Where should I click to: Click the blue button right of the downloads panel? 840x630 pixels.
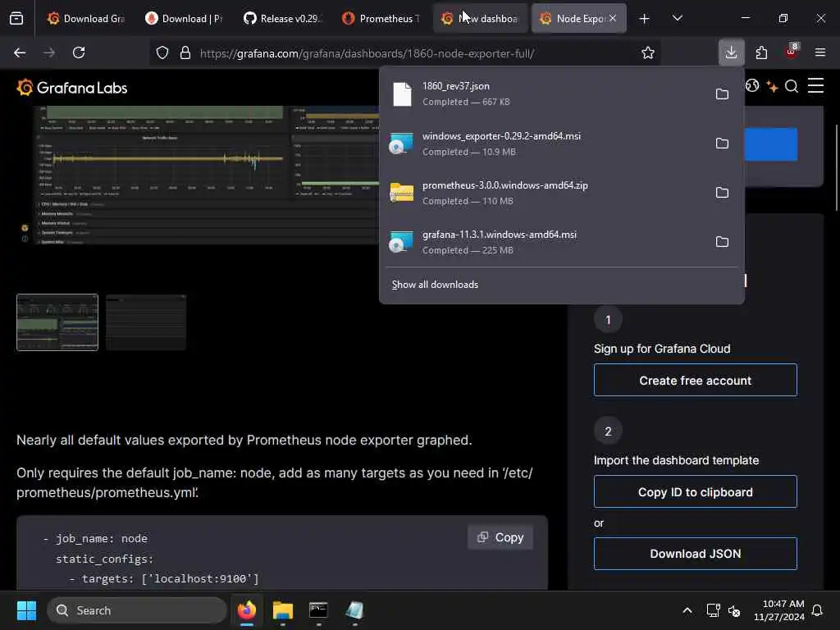(771, 144)
